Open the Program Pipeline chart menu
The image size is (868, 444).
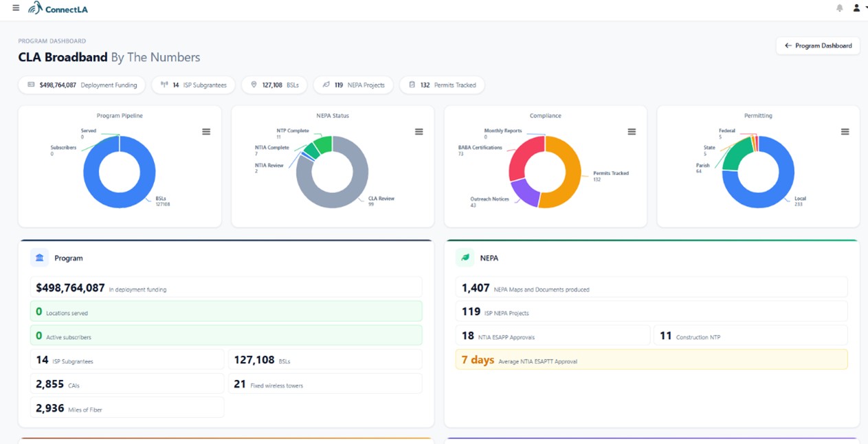click(206, 132)
